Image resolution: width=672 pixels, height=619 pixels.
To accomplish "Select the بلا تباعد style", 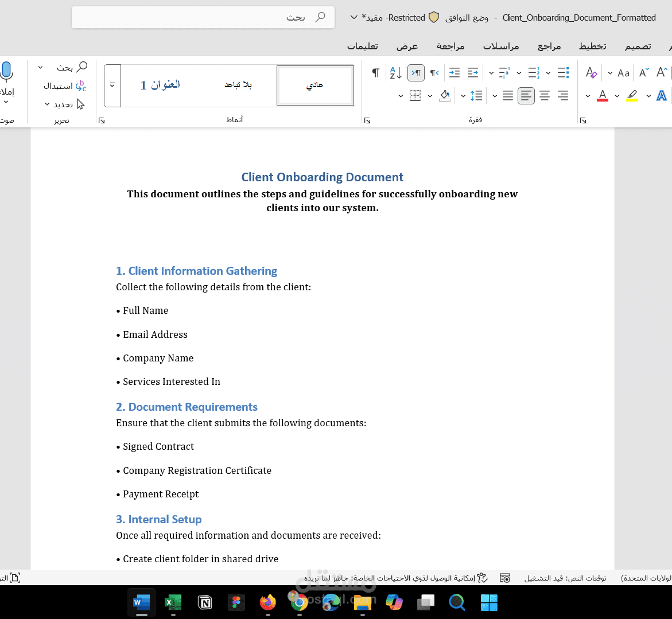I will 238,85.
